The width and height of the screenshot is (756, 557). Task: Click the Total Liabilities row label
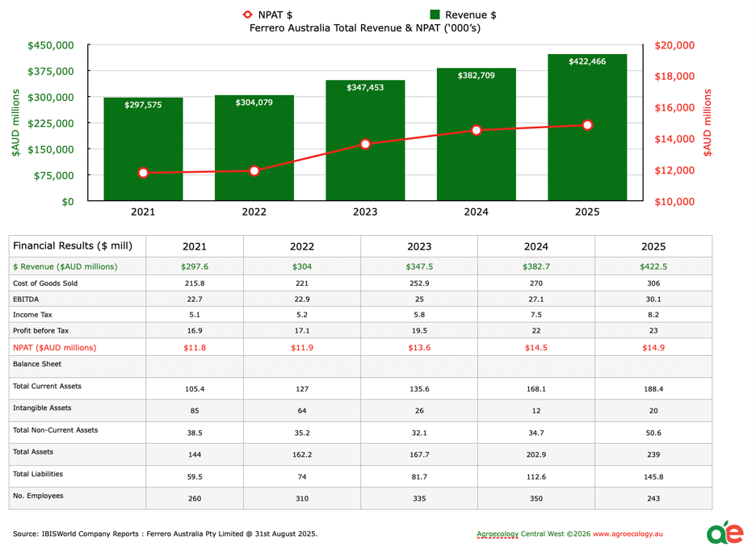pos(38,474)
